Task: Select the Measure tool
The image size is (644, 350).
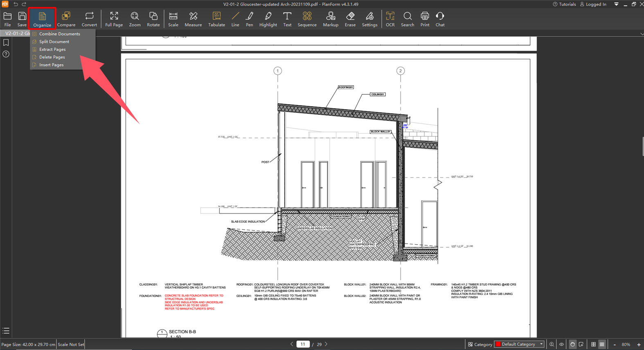Action: click(x=193, y=19)
